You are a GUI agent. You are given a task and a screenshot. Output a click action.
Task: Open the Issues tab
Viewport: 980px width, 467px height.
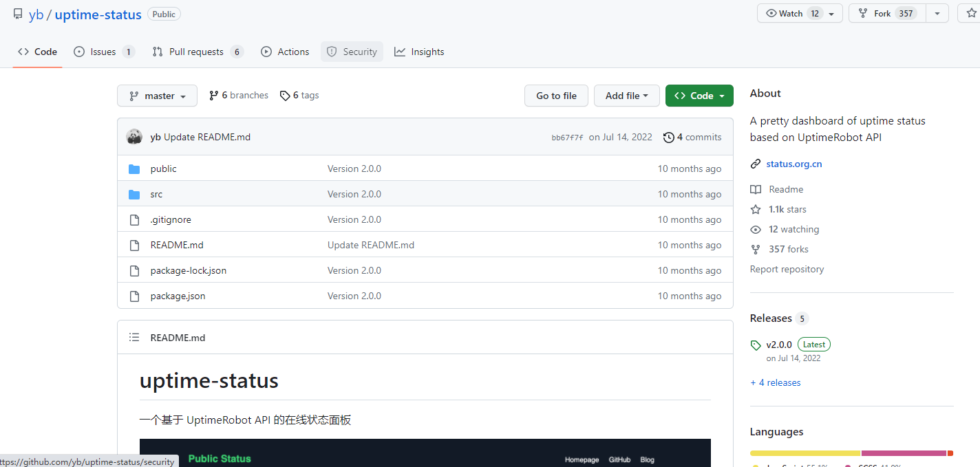tap(104, 52)
